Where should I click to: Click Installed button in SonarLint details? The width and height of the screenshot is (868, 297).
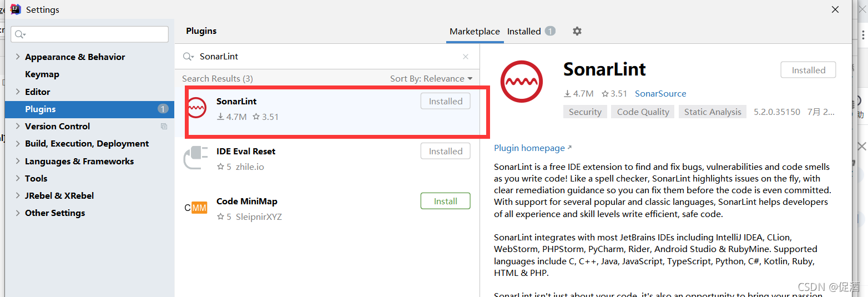point(808,70)
